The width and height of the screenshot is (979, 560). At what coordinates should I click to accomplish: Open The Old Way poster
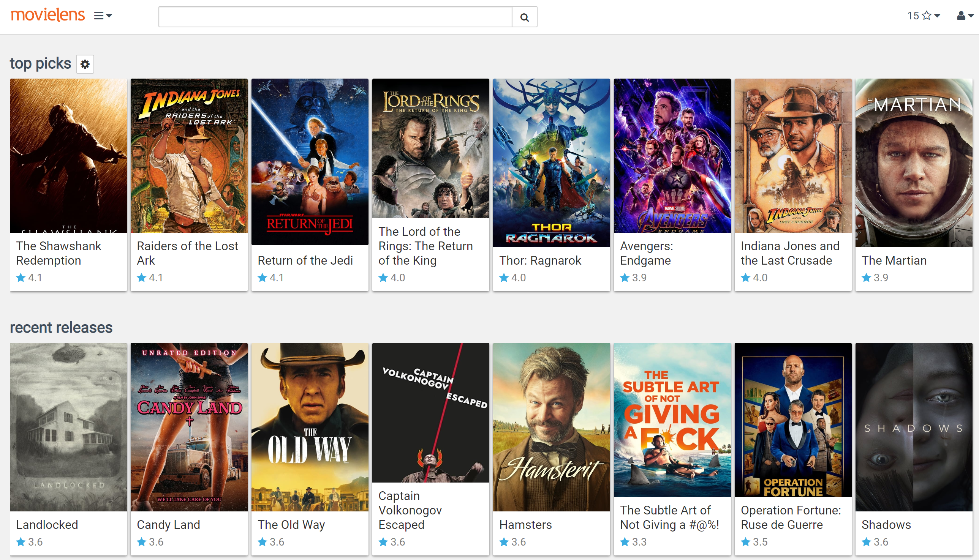coord(310,427)
